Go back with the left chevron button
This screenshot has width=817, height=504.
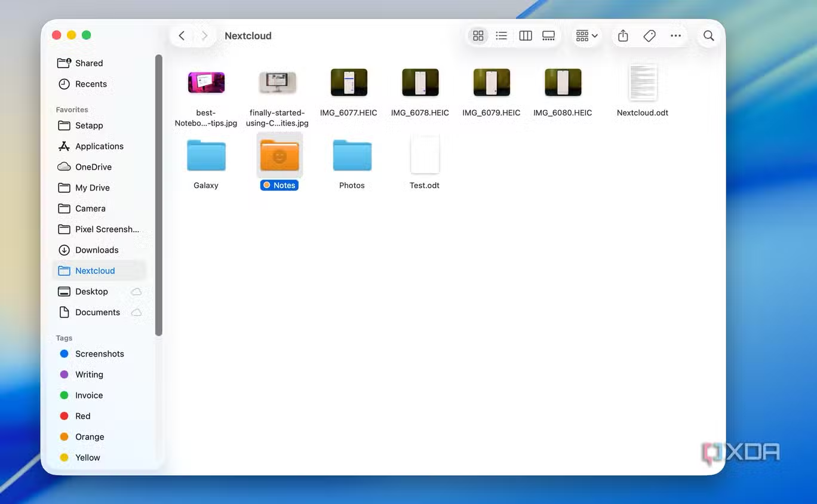182,36
